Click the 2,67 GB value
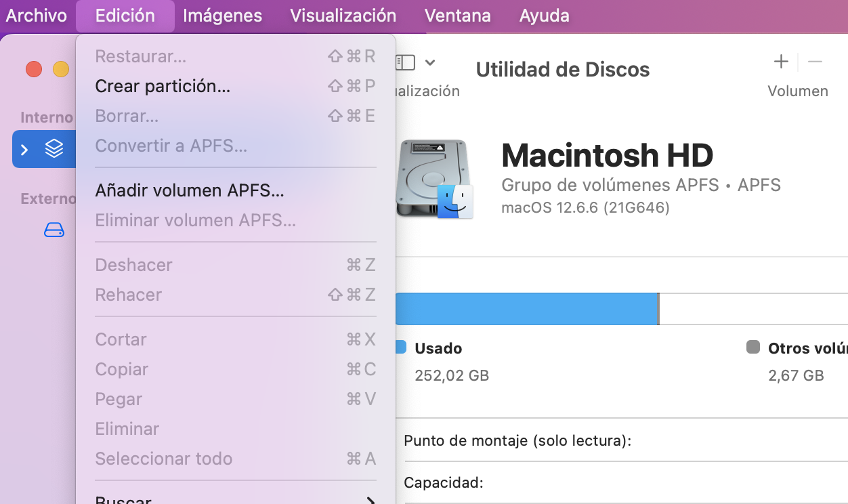This screenshot has width=848, height=504. click(796, 375)
